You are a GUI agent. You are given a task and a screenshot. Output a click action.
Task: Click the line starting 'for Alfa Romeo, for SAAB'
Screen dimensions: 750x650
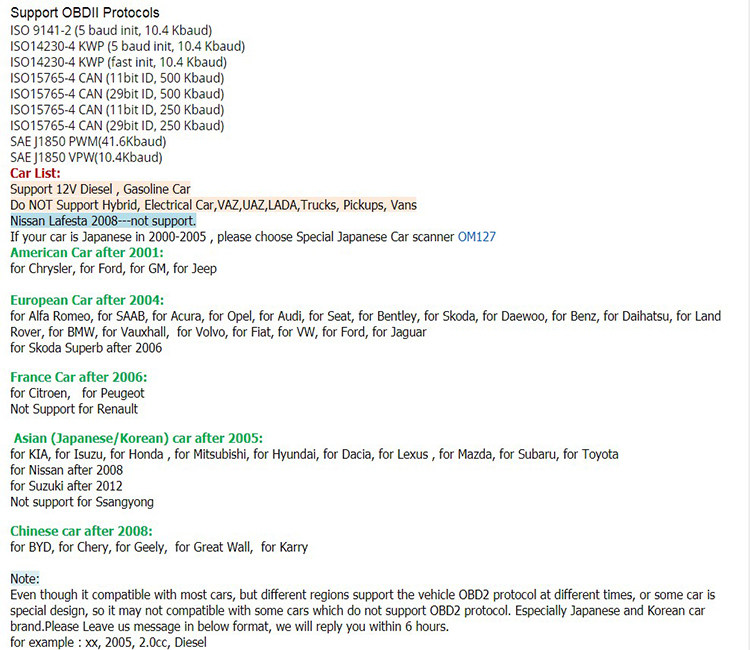click(x=365, y=316)
